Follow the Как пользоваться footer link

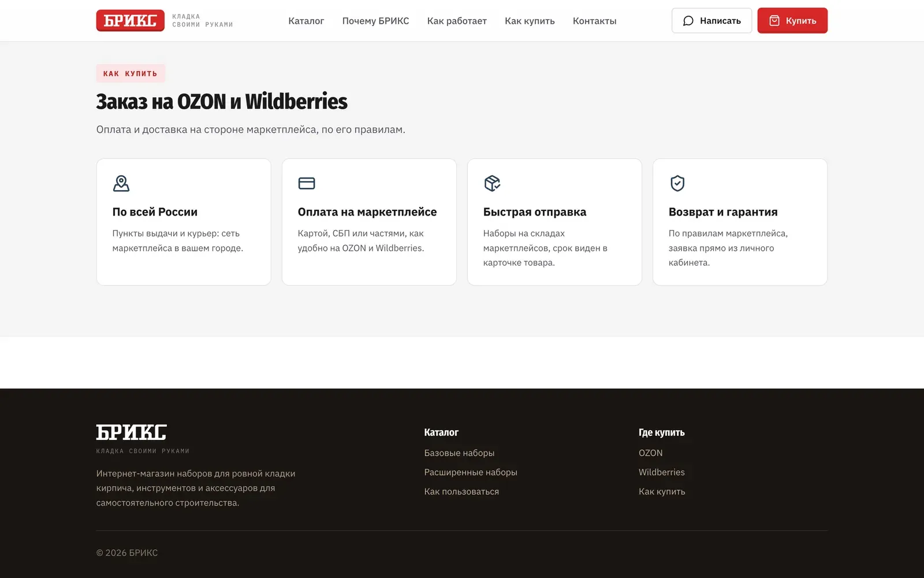(461, 492)
